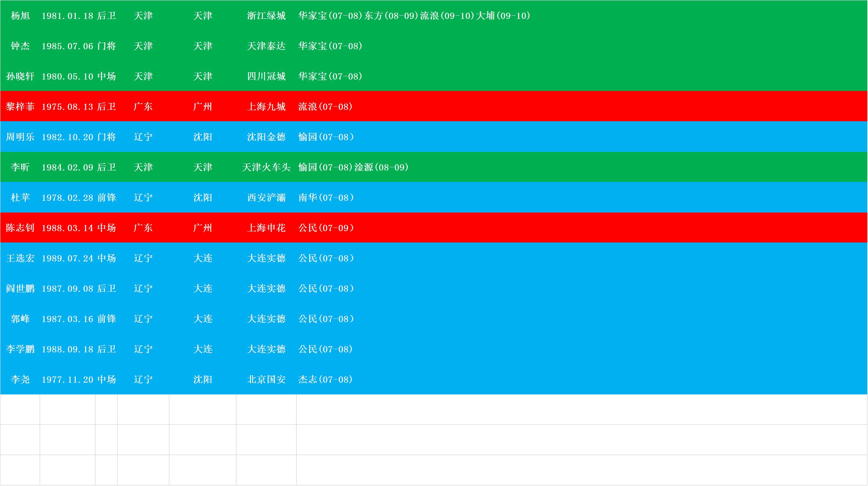Click the 北京国安 club cell
The width and height of the screenshot is (868, 486).
(x=266, y=380)
